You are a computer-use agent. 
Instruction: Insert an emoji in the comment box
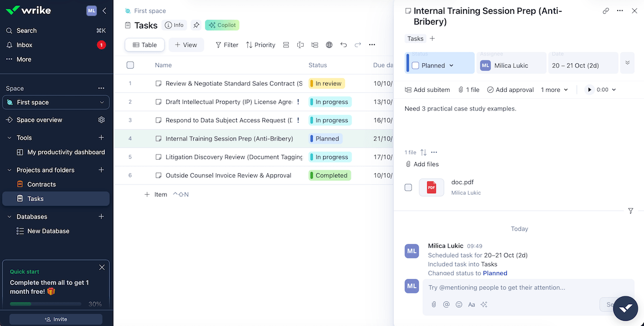459,304
